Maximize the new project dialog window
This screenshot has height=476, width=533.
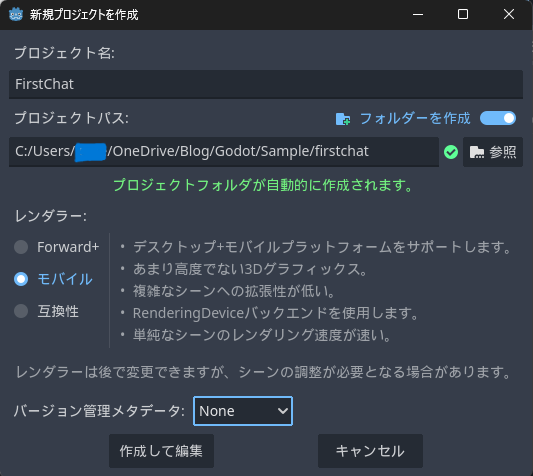pos(463,14)
